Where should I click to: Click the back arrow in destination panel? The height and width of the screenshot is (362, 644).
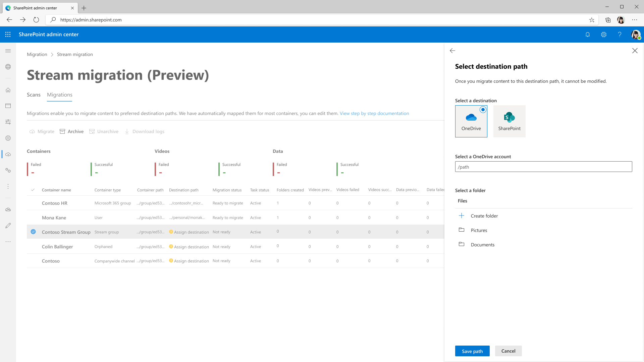pos(452,50)
